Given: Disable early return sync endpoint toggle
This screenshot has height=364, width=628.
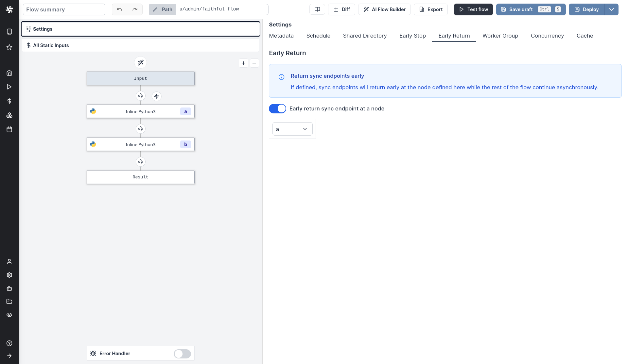Looking at the screenshot, I should [277, 108].
